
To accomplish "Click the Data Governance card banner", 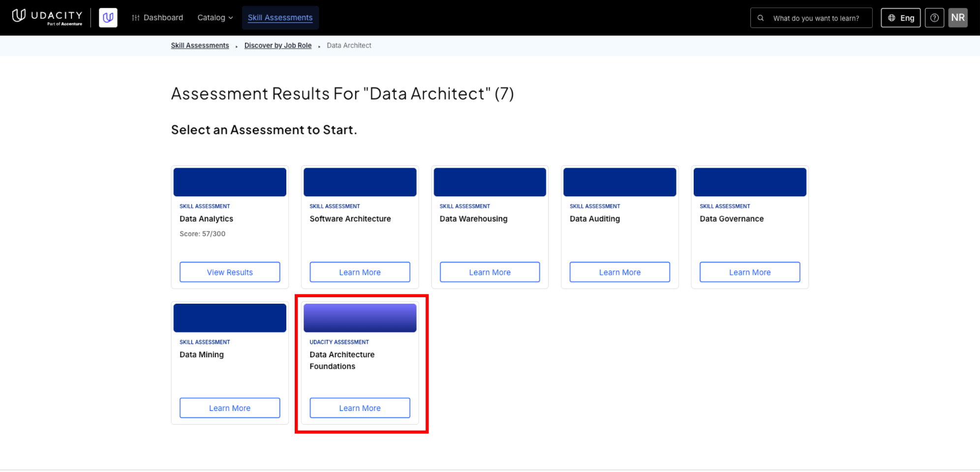I will [x=750, y=182].
